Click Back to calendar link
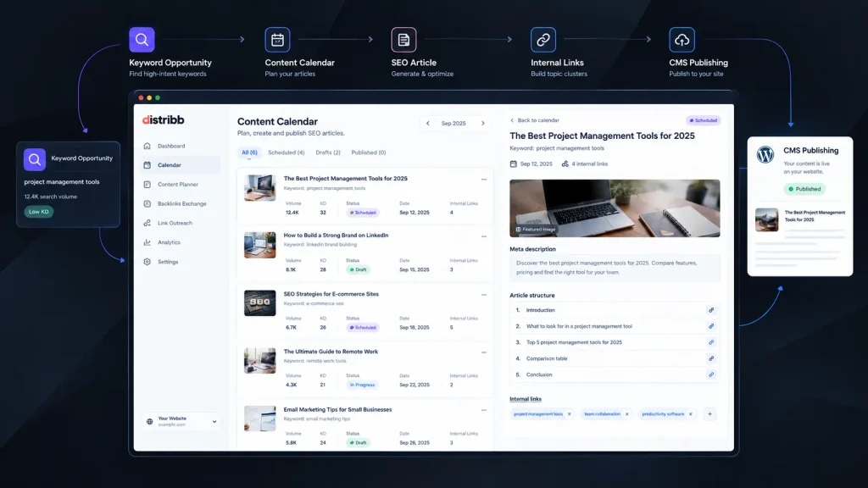 click(535, 120)
